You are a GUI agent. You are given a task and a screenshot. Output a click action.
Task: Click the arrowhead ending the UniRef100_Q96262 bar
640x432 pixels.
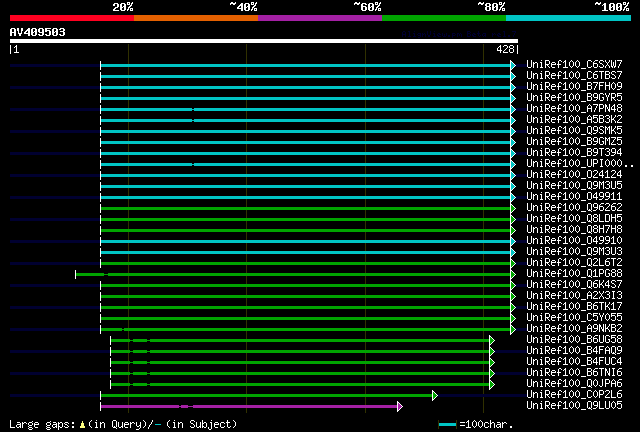click(514, 208)
